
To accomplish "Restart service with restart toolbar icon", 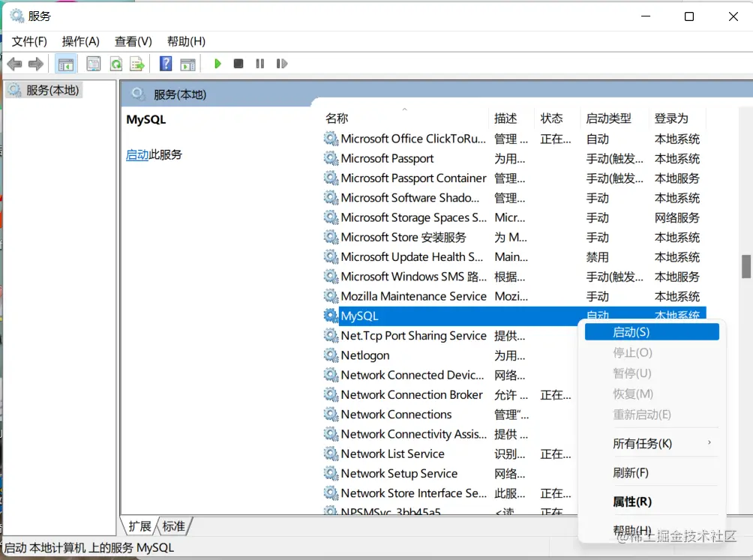I will coord(282,64).
